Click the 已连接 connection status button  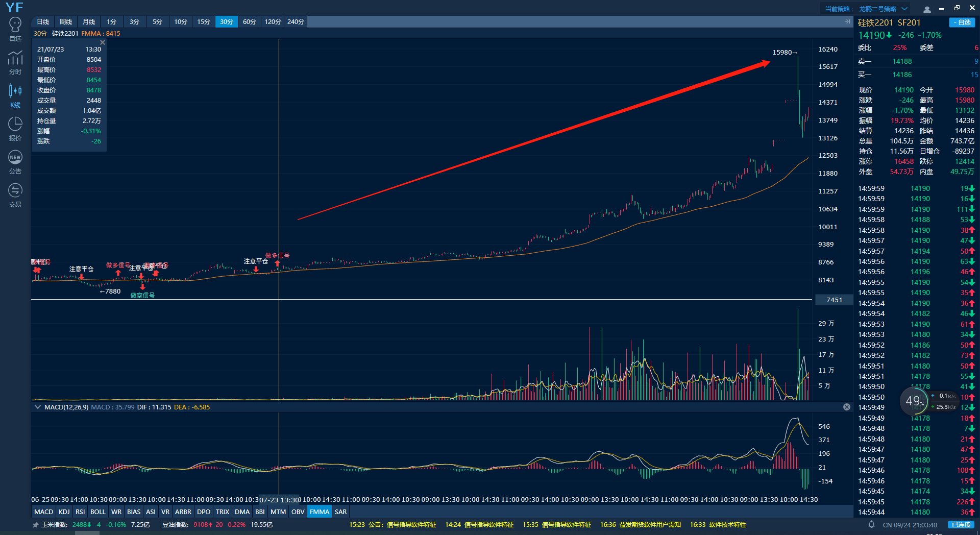click(961, 525)
